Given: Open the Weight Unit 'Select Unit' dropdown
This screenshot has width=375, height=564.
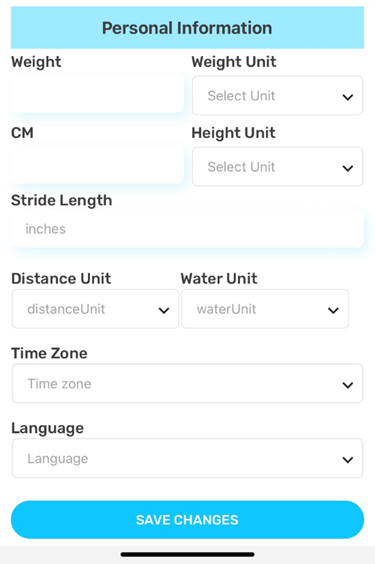Looking at the screenshot, I should click(x=277, y=95).
